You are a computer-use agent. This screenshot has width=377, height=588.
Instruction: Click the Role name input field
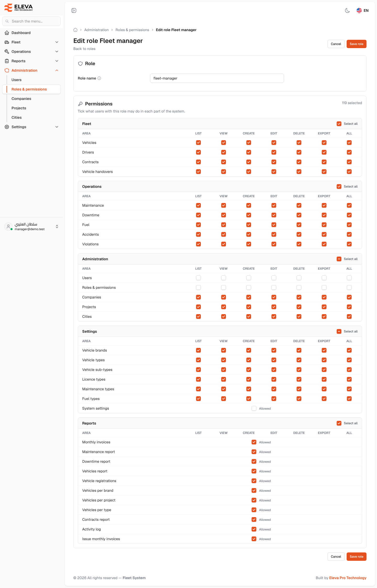pyautogui.click(x=217, y=78)
